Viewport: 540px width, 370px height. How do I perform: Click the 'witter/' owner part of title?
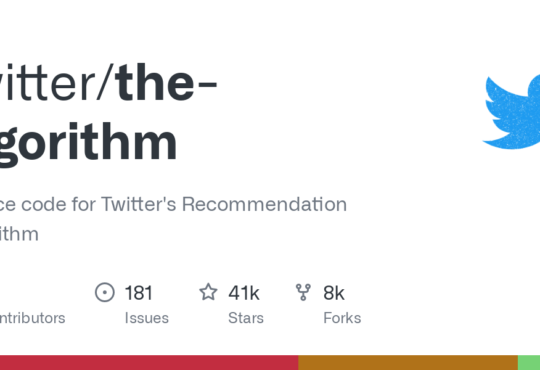coord(57,82)
